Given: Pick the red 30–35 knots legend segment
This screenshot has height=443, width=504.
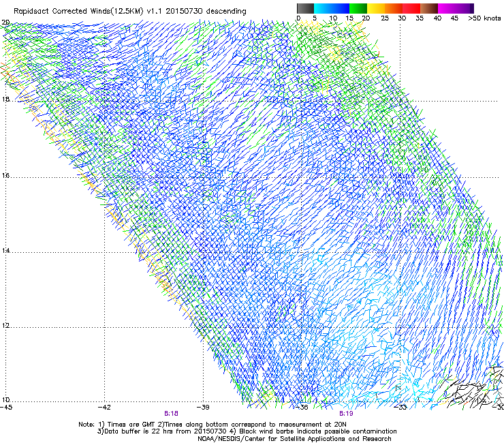Looking at the screenshot, I should click(x=411, y=8).
